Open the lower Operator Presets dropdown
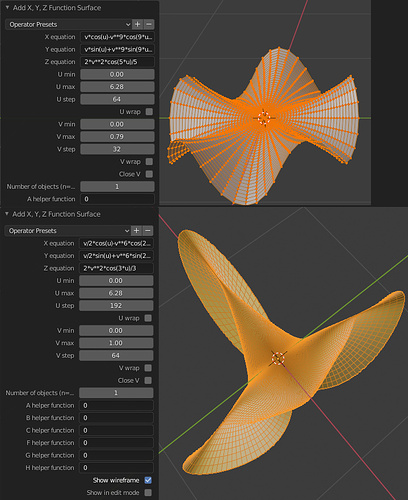The image size is (408, 500). point(68,231)
